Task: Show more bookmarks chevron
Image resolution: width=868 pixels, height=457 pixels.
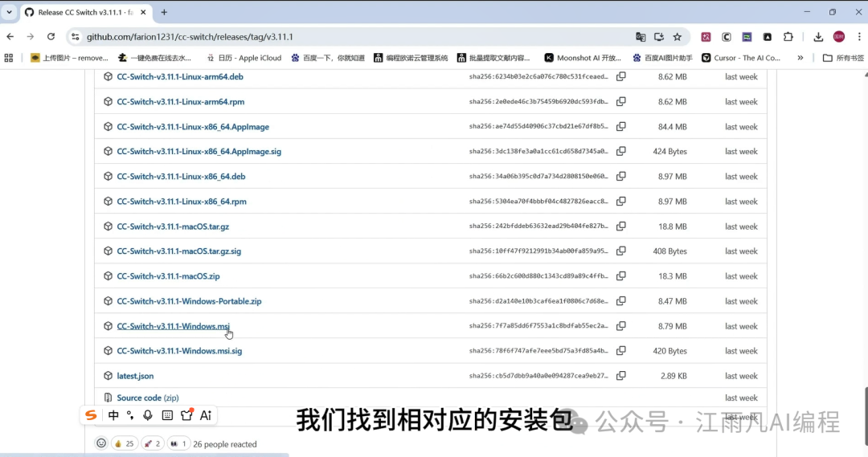Action: coord(800,58)
